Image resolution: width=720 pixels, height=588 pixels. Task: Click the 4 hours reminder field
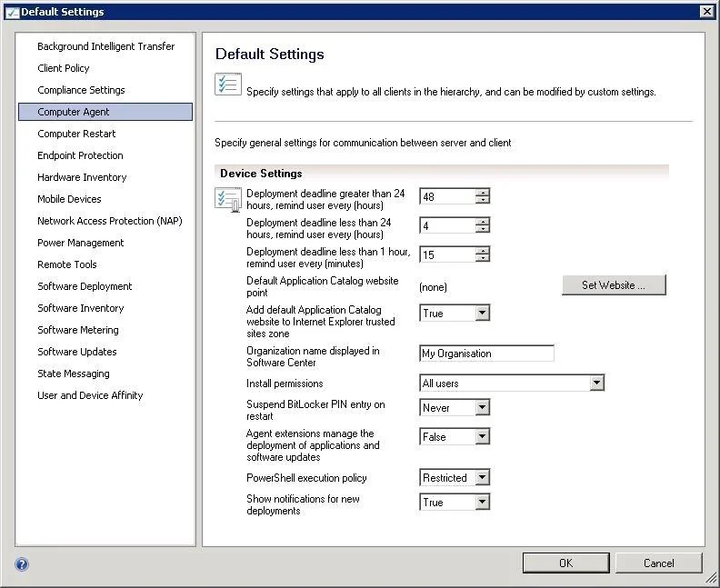[447, 225]
